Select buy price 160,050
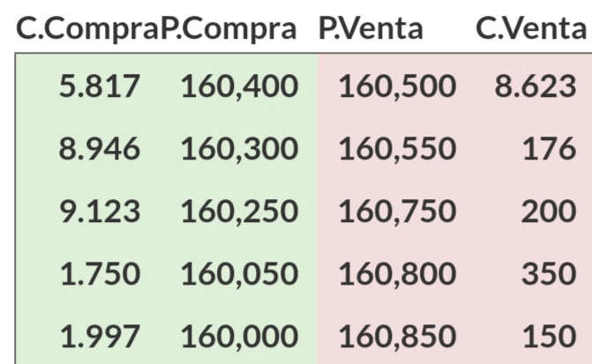The image size is (592, 364). 240,274
